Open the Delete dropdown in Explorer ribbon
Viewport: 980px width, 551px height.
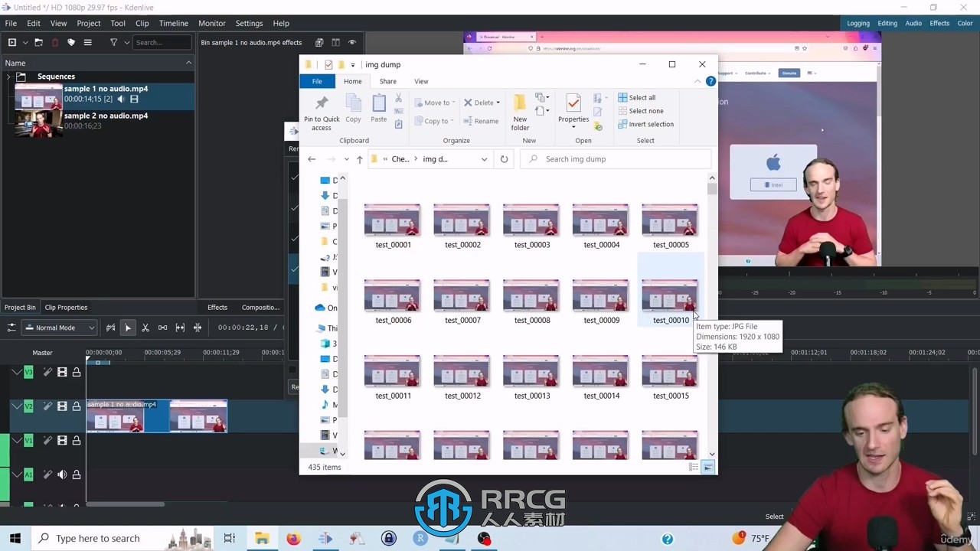click(498, 103)
